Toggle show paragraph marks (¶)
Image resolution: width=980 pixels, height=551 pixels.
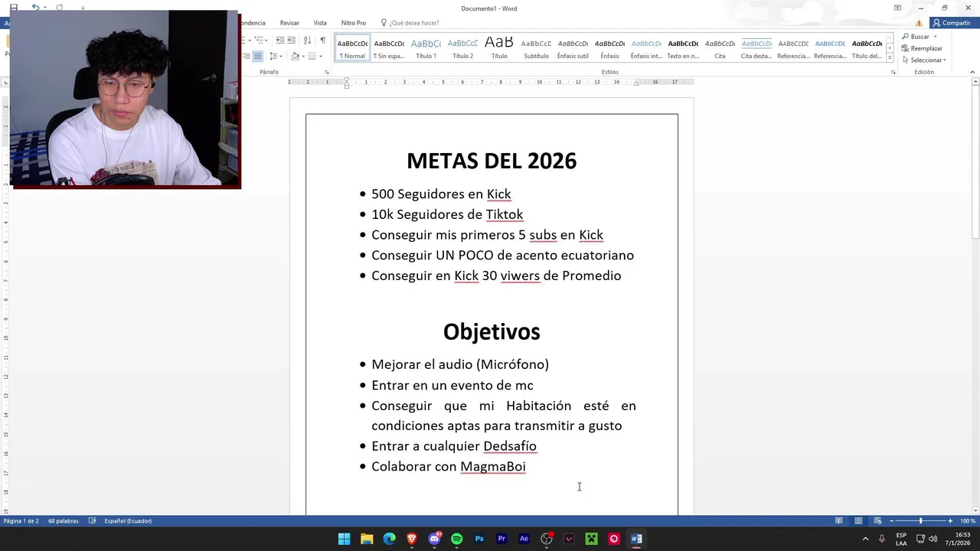[x=322, y=41]
